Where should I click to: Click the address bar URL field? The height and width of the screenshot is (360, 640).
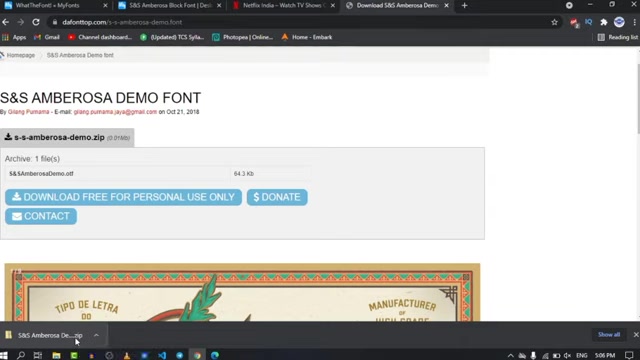click(302, 22)
